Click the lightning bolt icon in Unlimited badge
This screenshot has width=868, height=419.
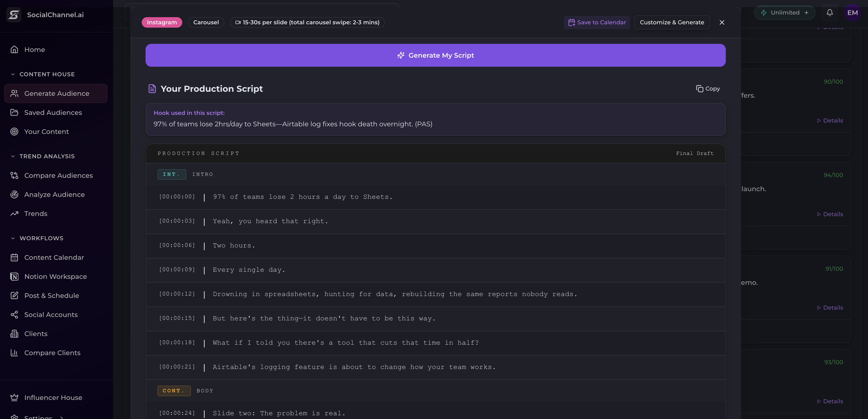tap(763, 12)
